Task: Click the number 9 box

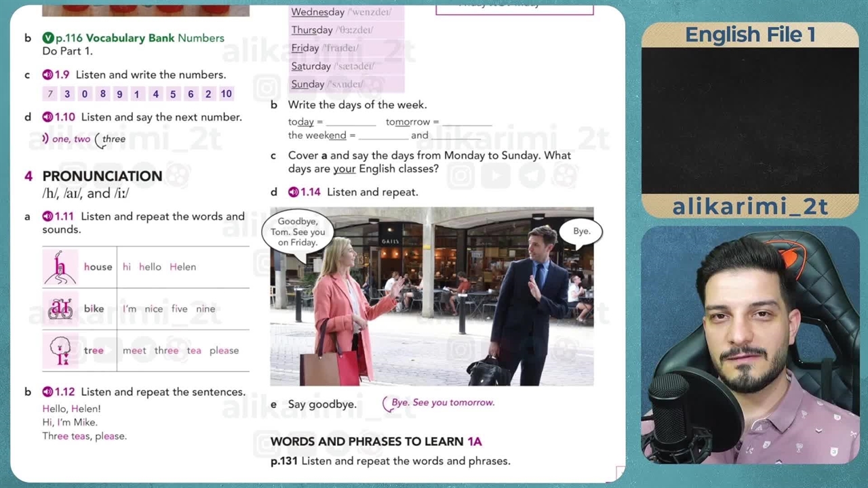Action: [119, 94]
